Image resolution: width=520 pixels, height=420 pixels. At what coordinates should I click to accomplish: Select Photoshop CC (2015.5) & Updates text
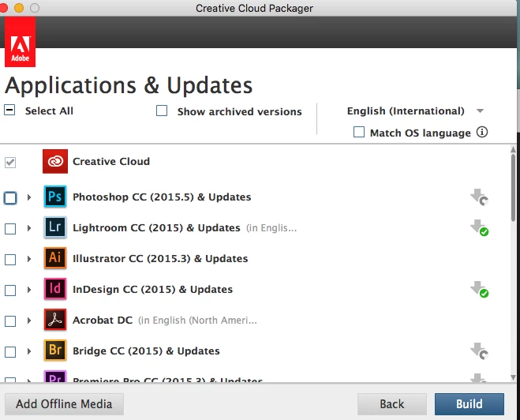point(162,197)
